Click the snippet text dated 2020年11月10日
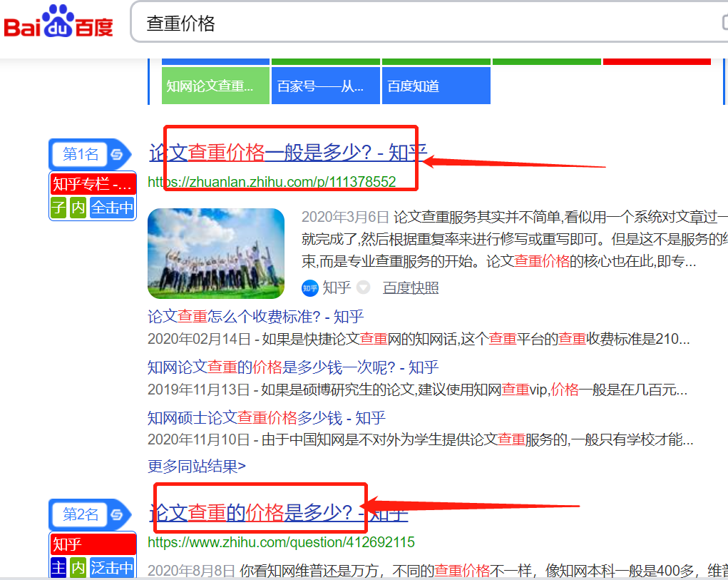 coord(420,439)
